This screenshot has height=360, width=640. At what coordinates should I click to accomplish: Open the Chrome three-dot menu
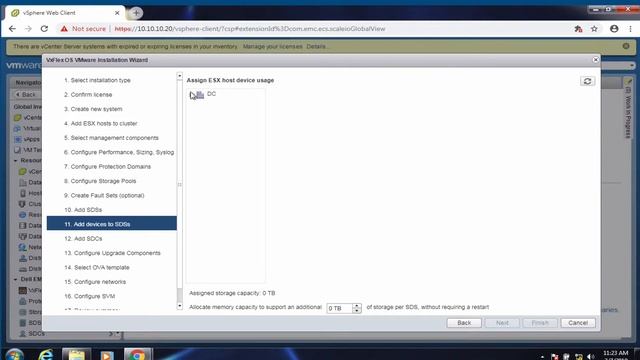coord(630,29)
